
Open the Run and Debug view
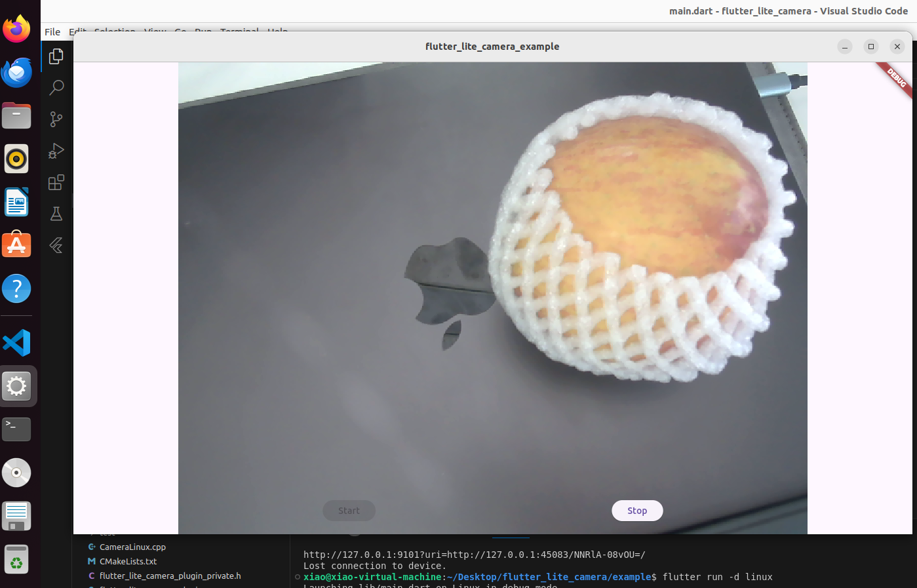point(56,151)
